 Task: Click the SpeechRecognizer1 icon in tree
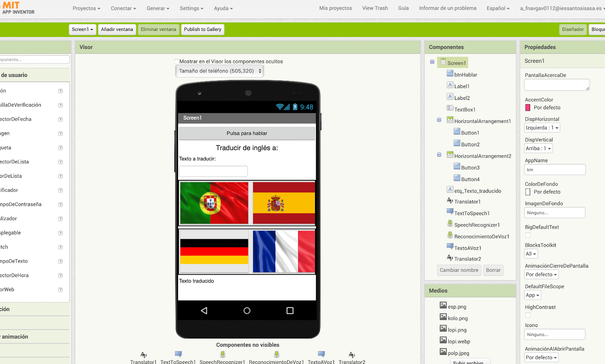tap(450, 224)
